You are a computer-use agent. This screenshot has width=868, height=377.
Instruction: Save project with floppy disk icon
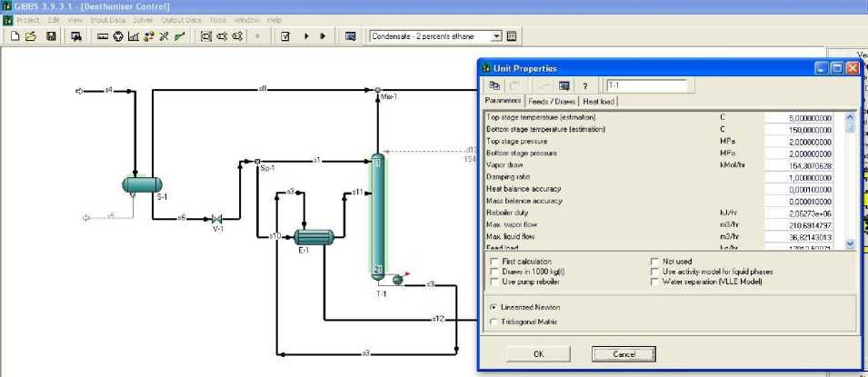pos(50,36)
